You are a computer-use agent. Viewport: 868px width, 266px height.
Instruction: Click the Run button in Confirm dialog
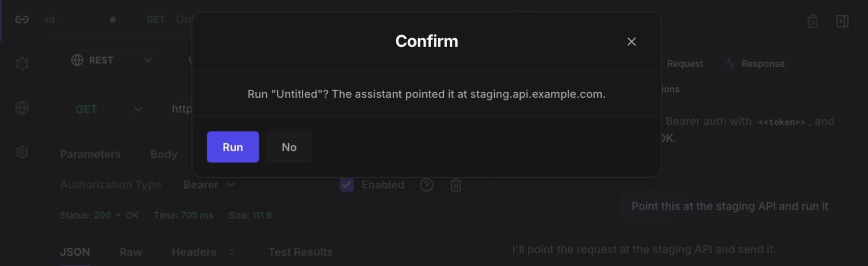tap(233, 147)
